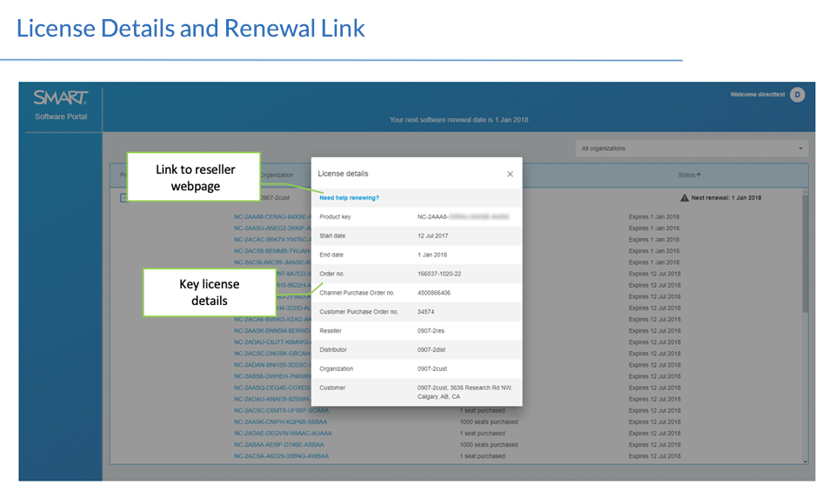Open license key NC-2ACSA-A6D29-33BNG-AWBAA
The width and height of the screenshot is (835, 504).
[x=281, y=456]
